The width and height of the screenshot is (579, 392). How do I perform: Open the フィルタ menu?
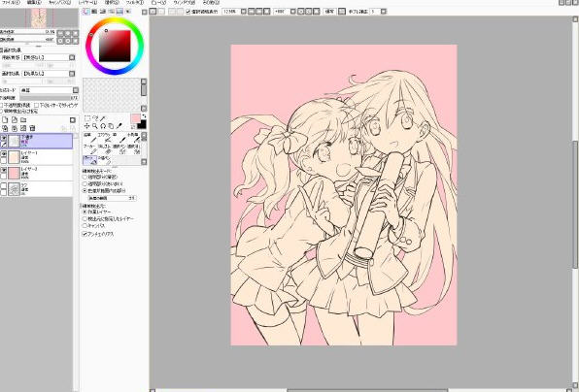(x=135, y=2)
